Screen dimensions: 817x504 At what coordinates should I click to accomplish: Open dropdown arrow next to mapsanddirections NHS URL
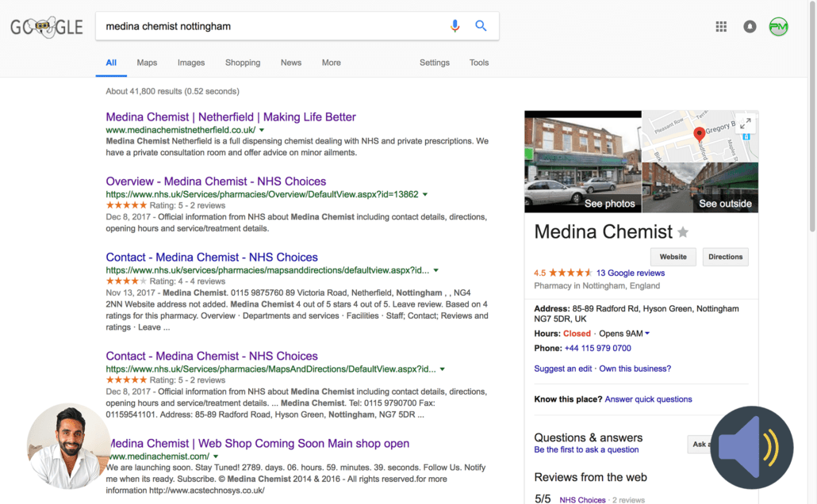click(436, 270)
